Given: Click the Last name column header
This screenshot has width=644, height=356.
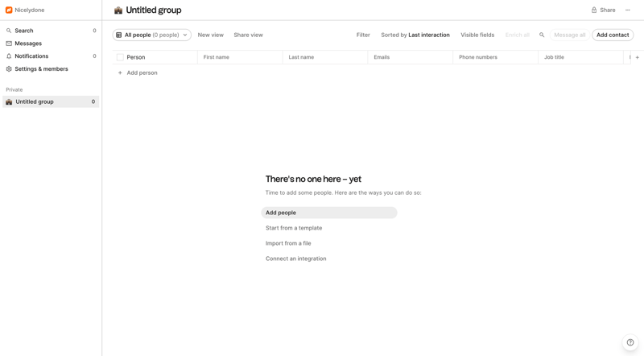Looking at the screenshot, I should [x=325, y=57].
